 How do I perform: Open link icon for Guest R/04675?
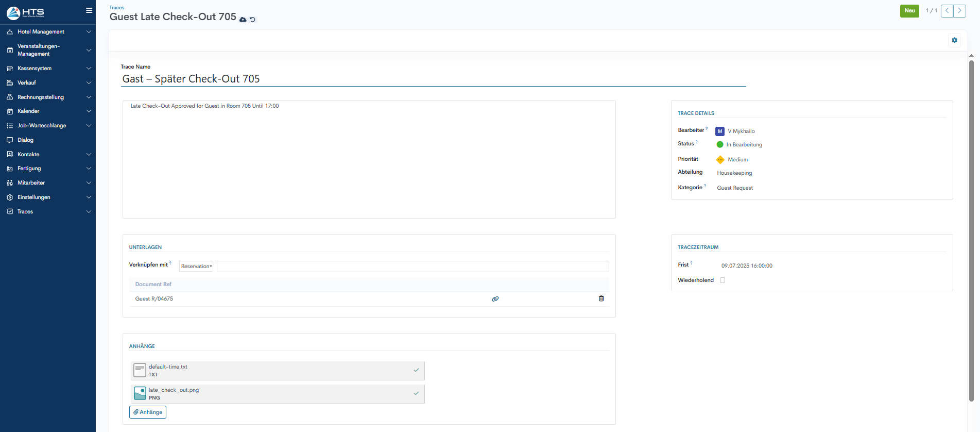tap(495, 299)
